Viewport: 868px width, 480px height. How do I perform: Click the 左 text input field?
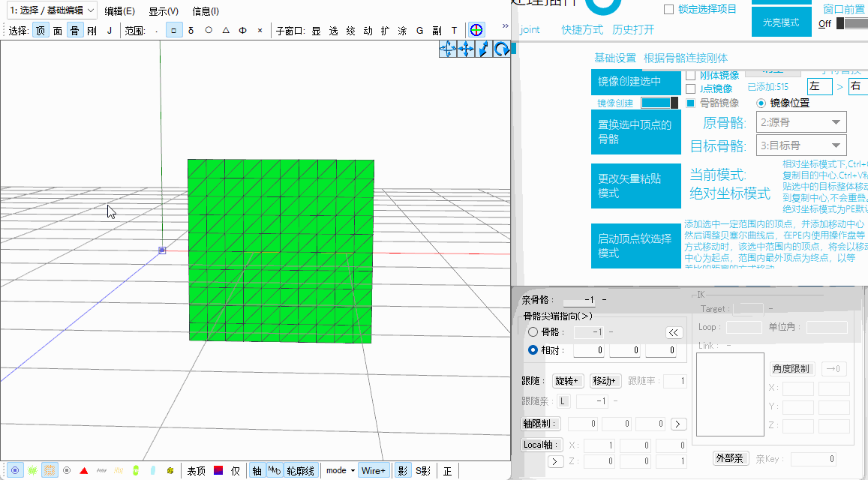(818, 86)
